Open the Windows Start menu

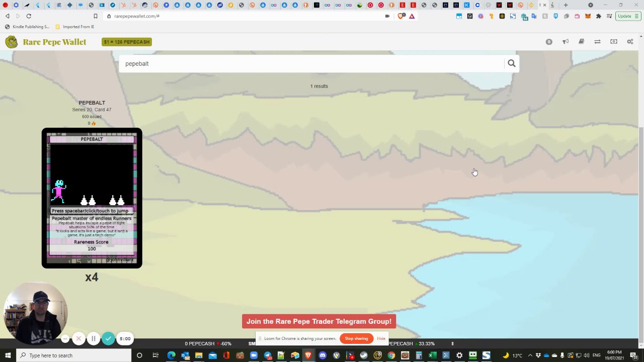point(8,355)
